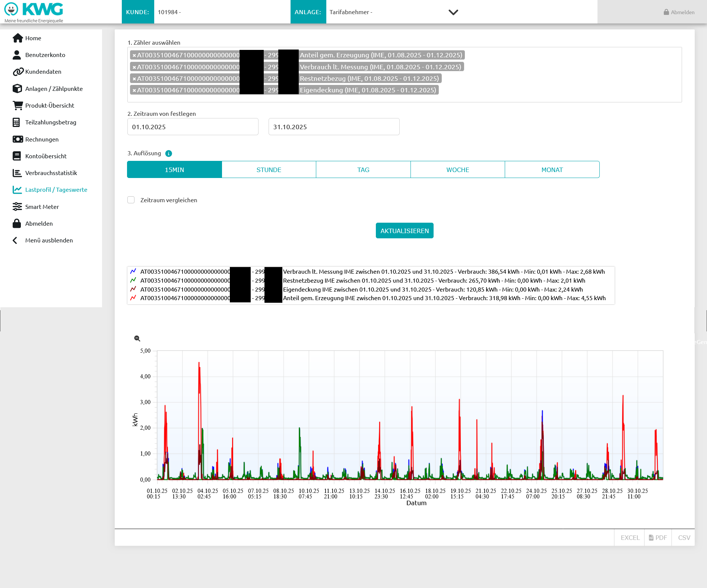Open Teilzahlungsbetrag calculator icon
This screenshot has width=707, height=588.
tap(16, 122)
